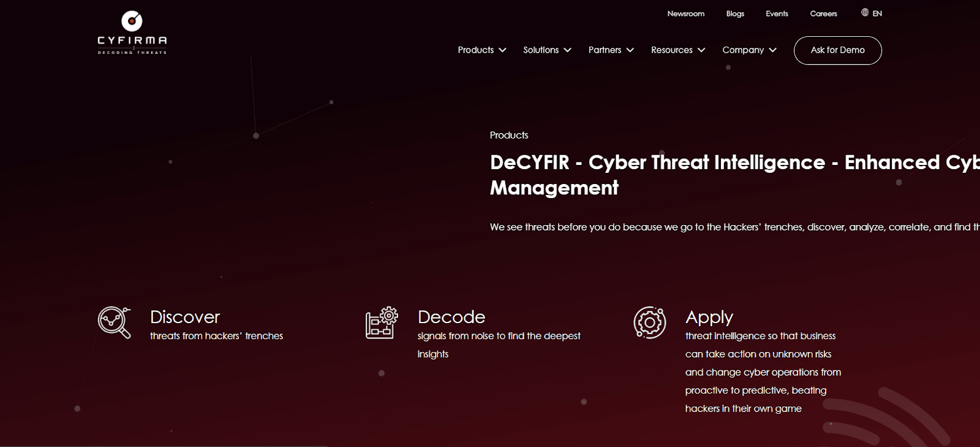Click text 'threats from hackers' trenches'

pyautogui.click(x=216, y=336)
